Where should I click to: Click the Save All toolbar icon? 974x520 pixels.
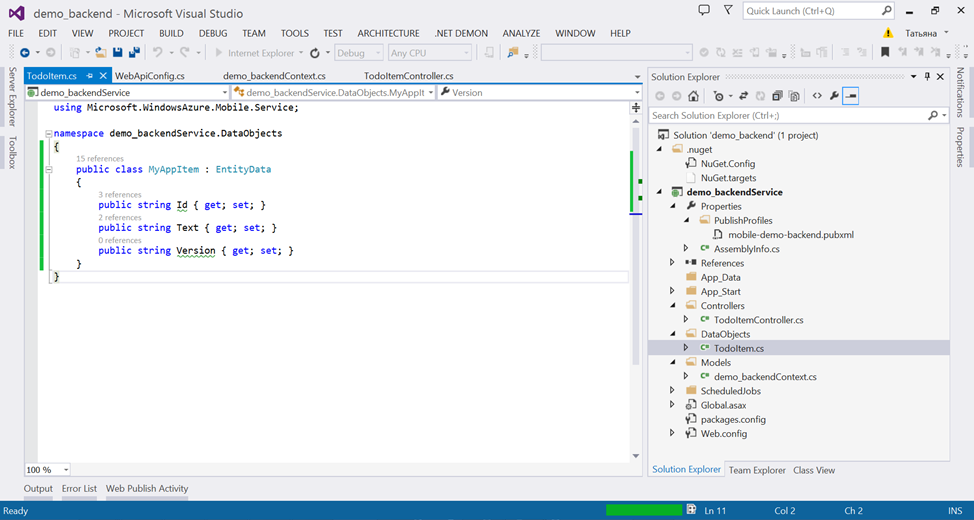click(x=134, y=53)
